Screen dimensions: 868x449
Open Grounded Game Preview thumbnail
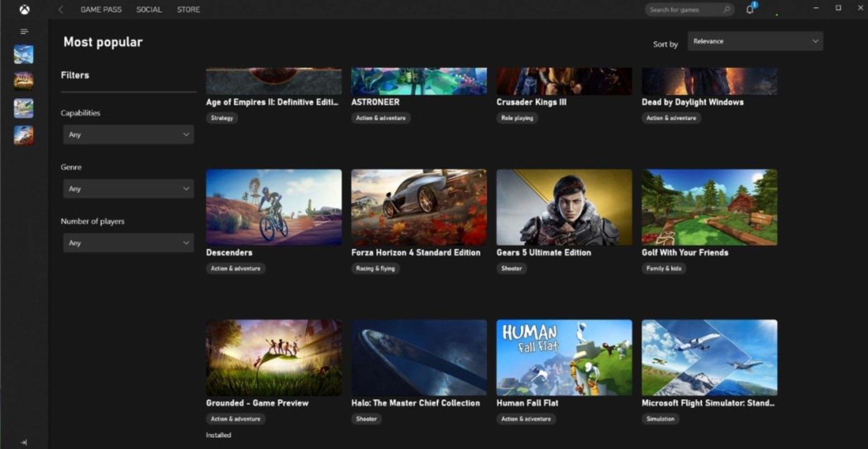(274, 358)
